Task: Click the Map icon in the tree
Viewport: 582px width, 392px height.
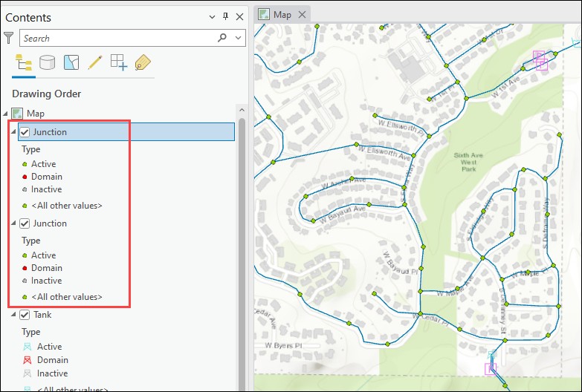Action: 17,114
